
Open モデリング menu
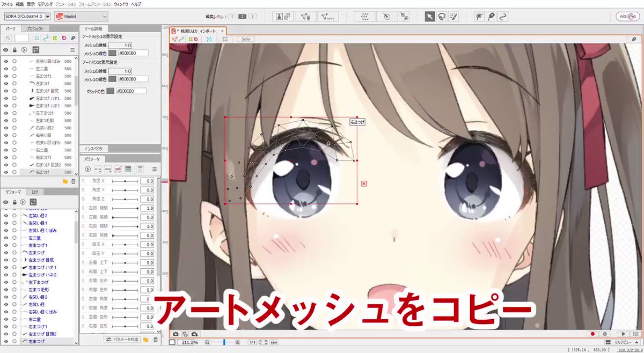45,4
